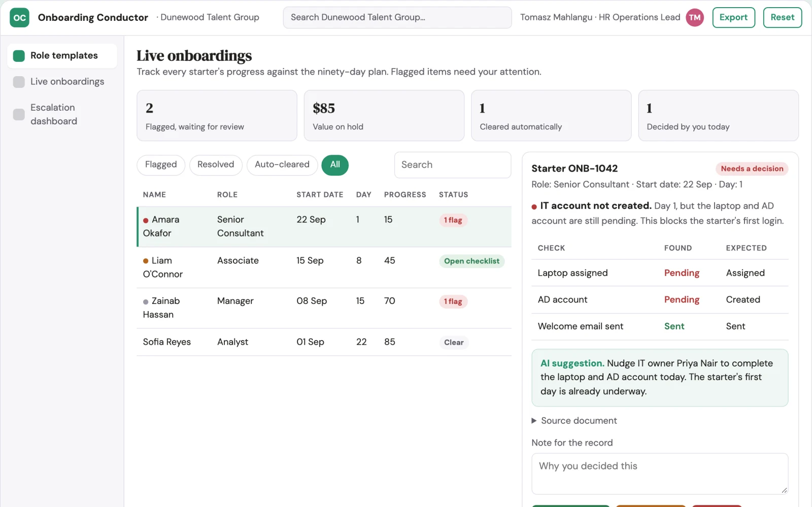812x507 pixels.
Task: Click the Flagged, waiting for review card
Action: tap(217, 116)
